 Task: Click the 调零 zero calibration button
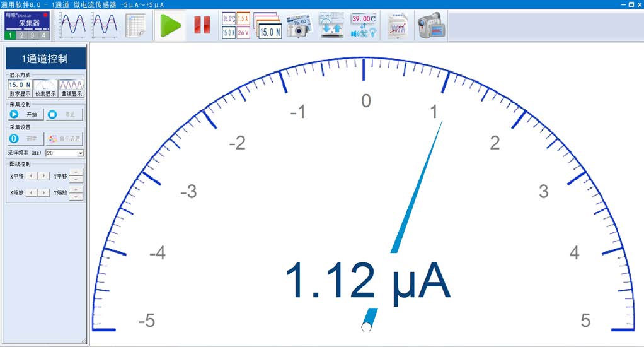click(x=25, y=139)
